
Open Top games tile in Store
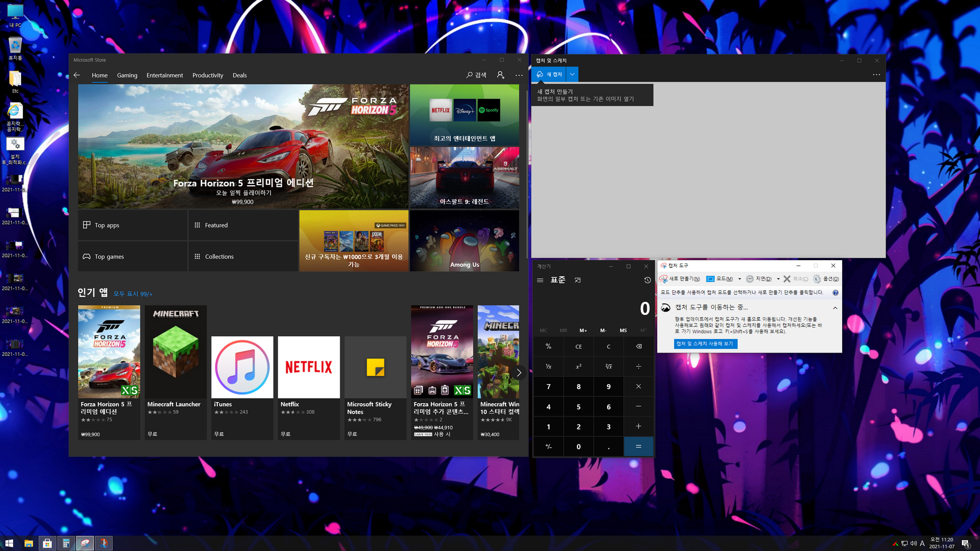[x=132, y=256]
